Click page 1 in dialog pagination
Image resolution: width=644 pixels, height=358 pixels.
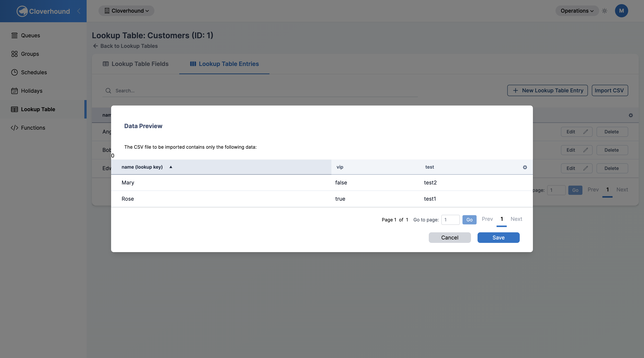[501, 219]
